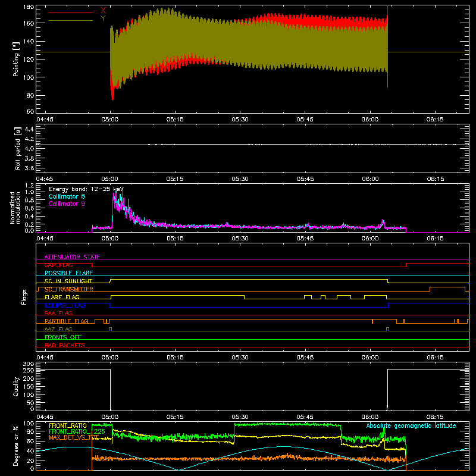Click the 'Pointing' axis title

coord(16,59)
